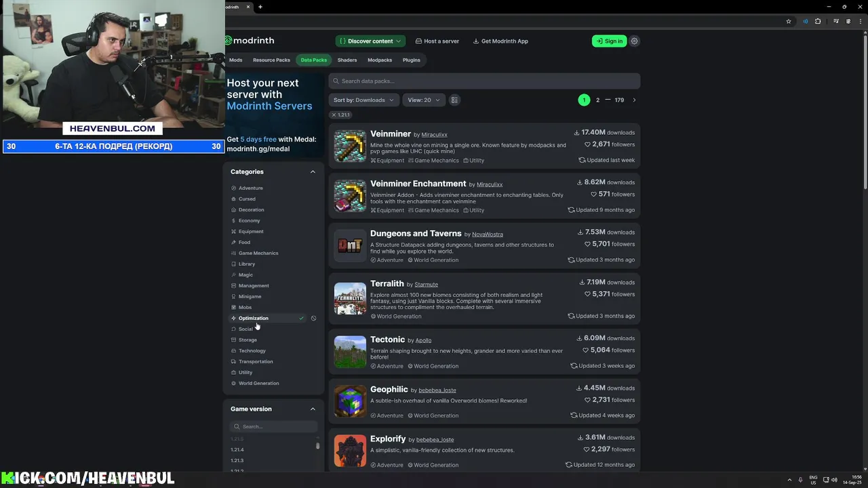Bookmark page with star icon
The width and height of the screenshot is (868, 488).
[x=789, y=21]
